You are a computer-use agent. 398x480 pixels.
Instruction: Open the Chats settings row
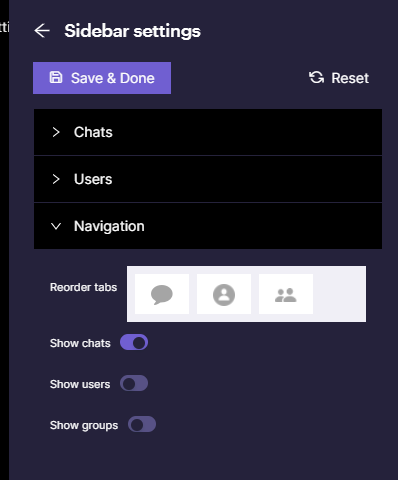(x=208, y=132)
